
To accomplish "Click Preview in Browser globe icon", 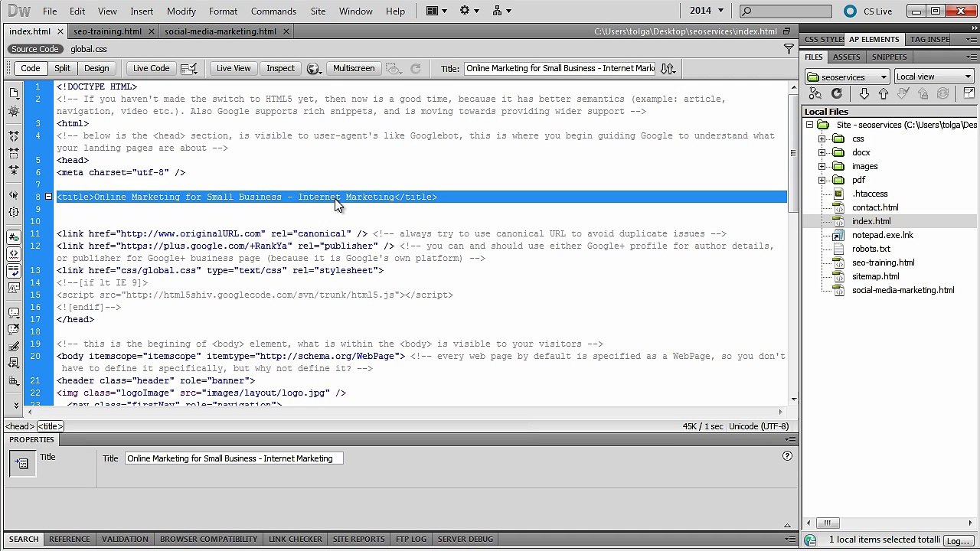I will point(313,69).
